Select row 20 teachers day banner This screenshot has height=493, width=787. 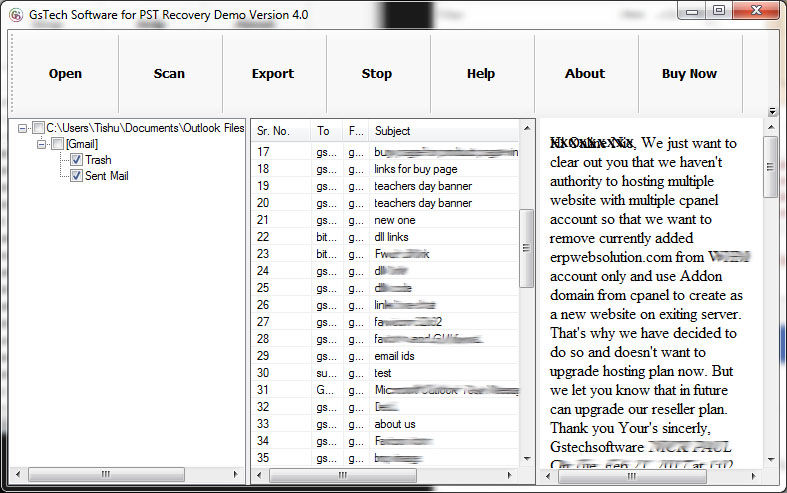coord(385,203)
